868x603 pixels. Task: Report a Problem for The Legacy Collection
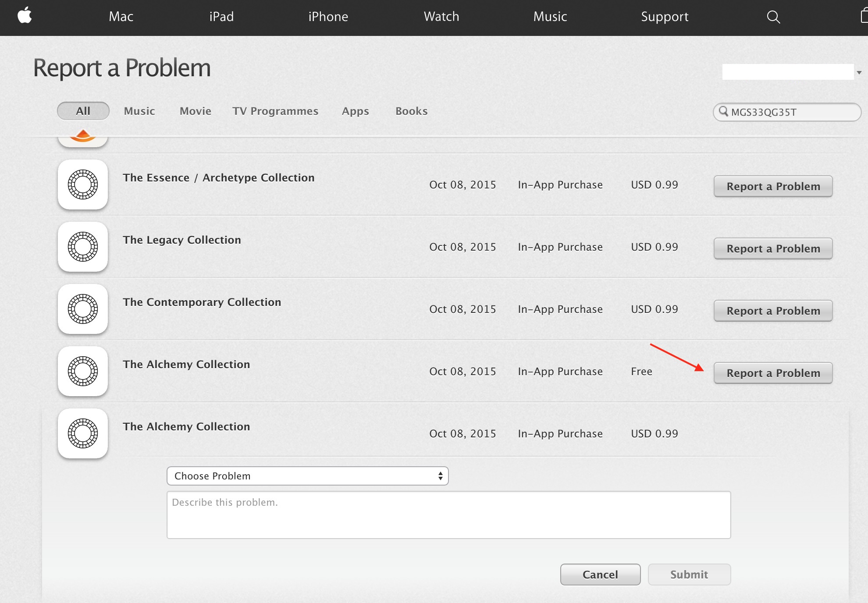(x=773, y=248)
